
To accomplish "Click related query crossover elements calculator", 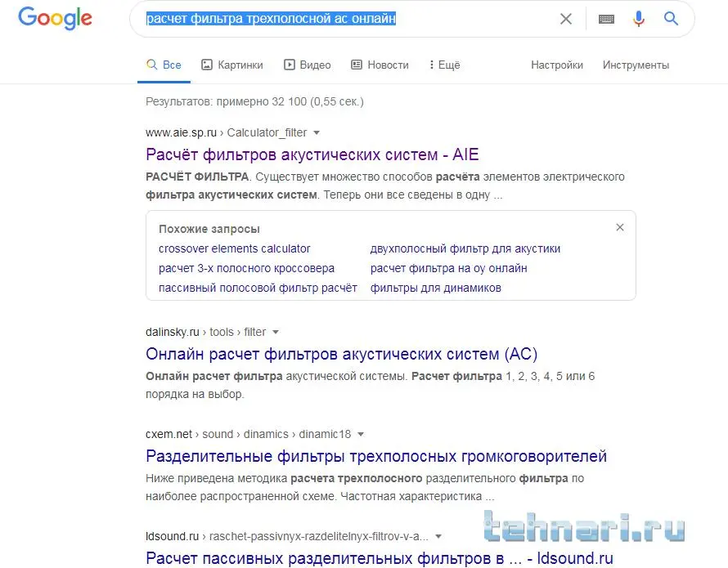I will coord(235,248).
